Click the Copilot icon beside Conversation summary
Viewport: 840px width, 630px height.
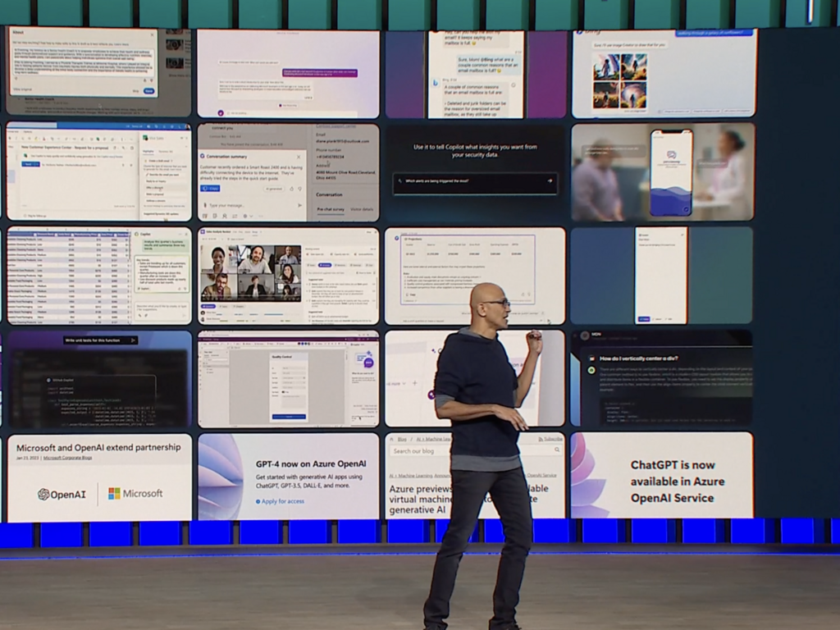coord(203,156)
